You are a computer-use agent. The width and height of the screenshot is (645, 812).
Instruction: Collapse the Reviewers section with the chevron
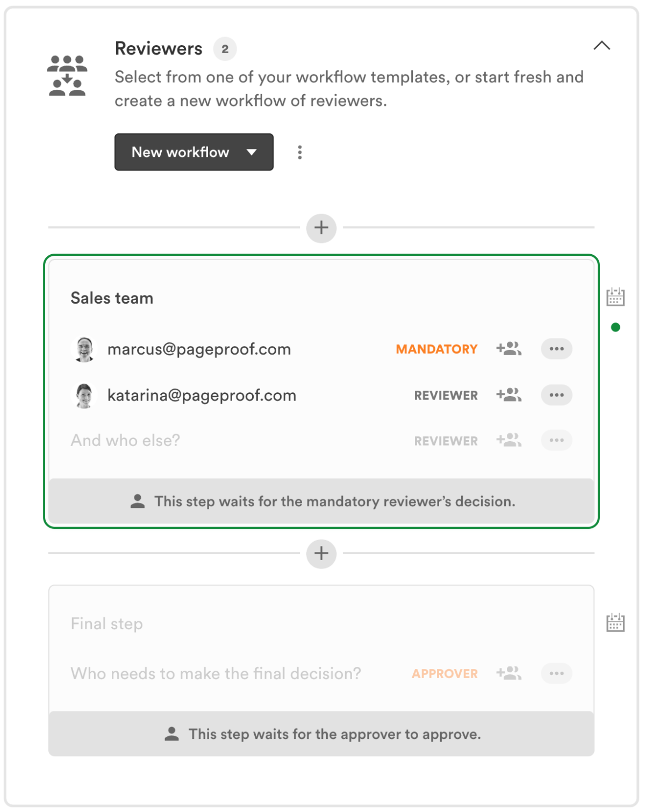[x=602, y=46]
